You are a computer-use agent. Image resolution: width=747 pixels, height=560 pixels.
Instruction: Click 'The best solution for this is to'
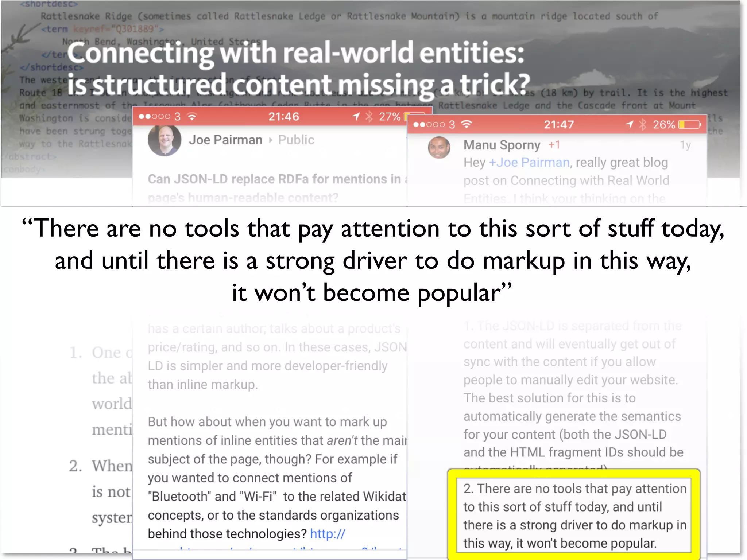click(x=549, y=398)
